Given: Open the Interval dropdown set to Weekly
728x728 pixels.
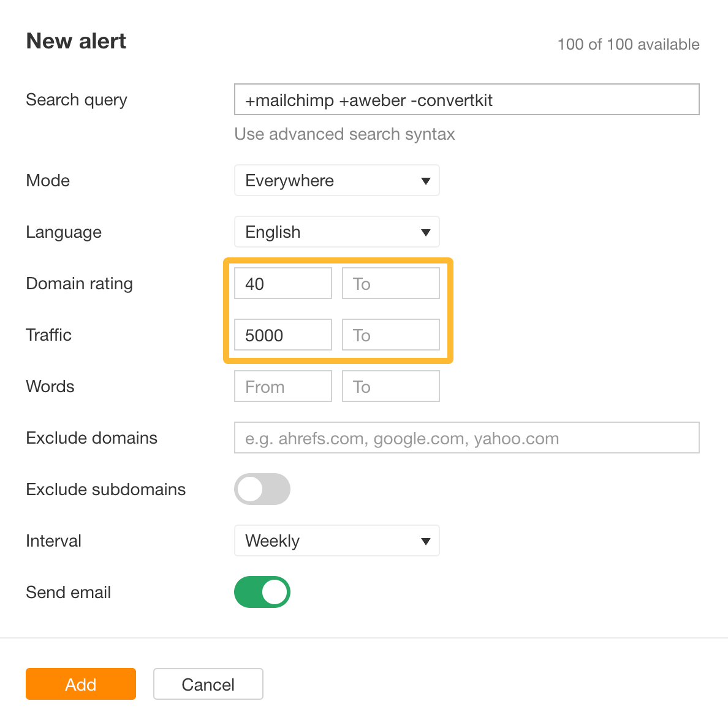Looking at the screenshot, I should pyautogui.click(x=336, y=540).
